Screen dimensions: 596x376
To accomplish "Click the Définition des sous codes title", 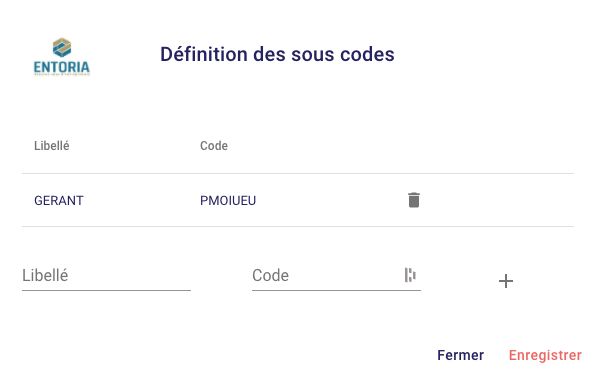I will point(277,54).
